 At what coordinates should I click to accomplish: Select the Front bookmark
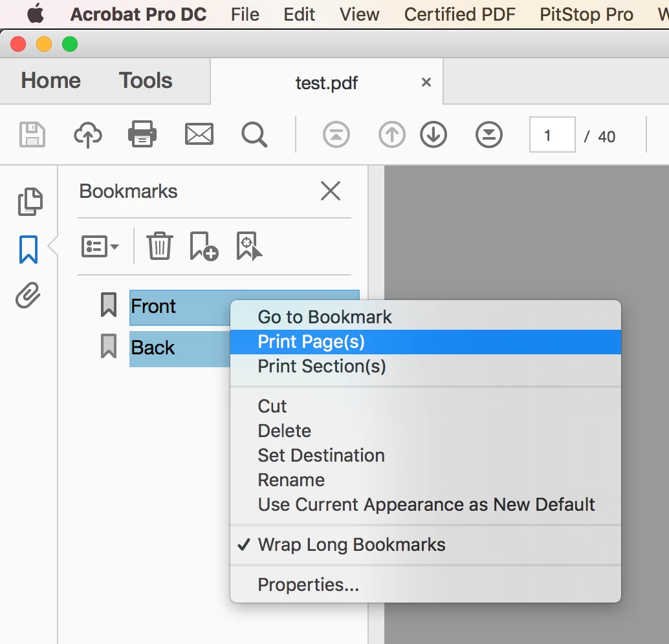coord(179,307)
